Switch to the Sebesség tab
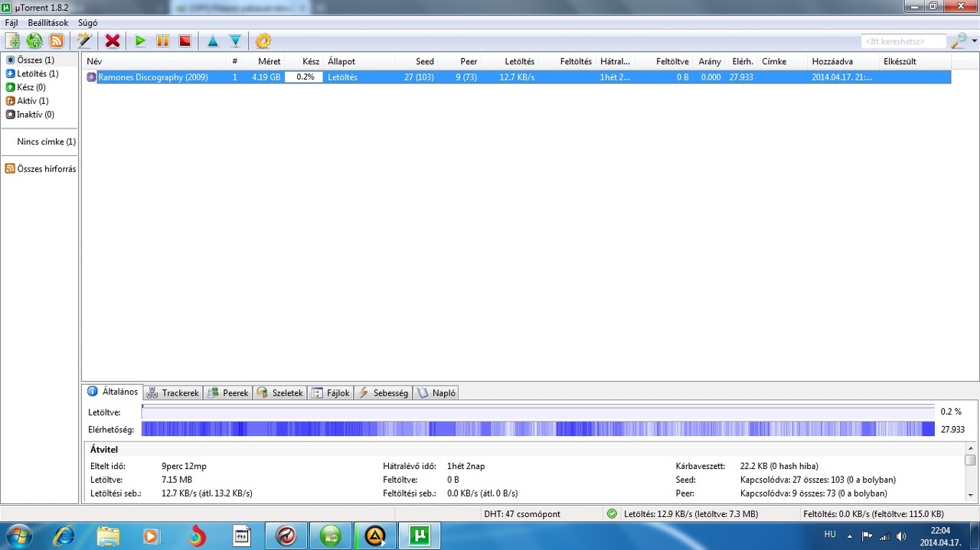The height and width of the screenshot is (550, 980). (x=383, y=393)
